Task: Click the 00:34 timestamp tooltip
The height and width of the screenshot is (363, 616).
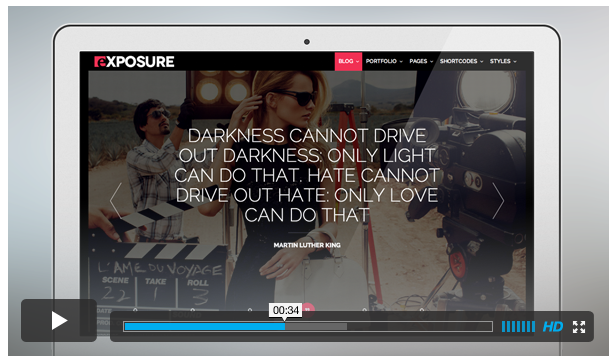Action: 286,310
